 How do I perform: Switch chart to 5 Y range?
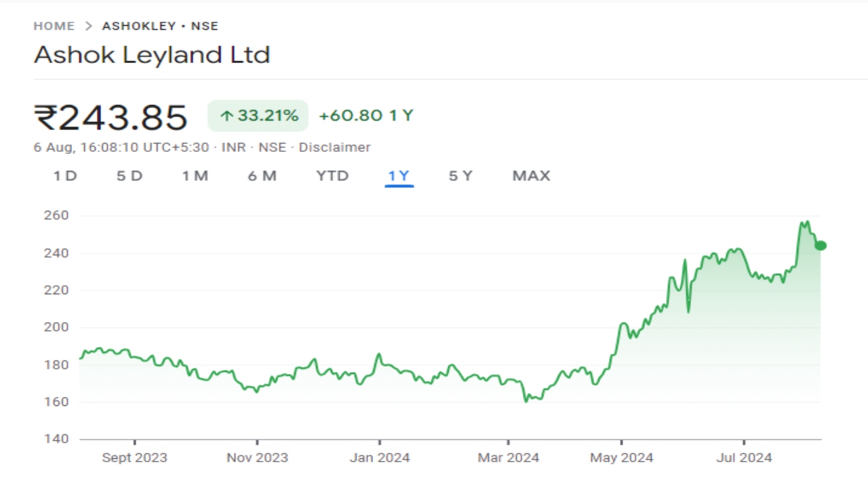[460, 176]
